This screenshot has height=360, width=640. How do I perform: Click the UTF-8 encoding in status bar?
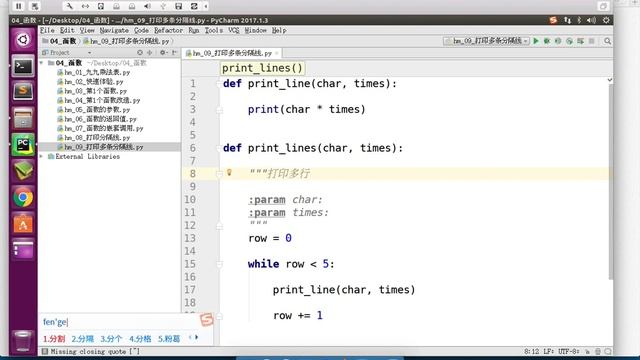tap(569, 351)
